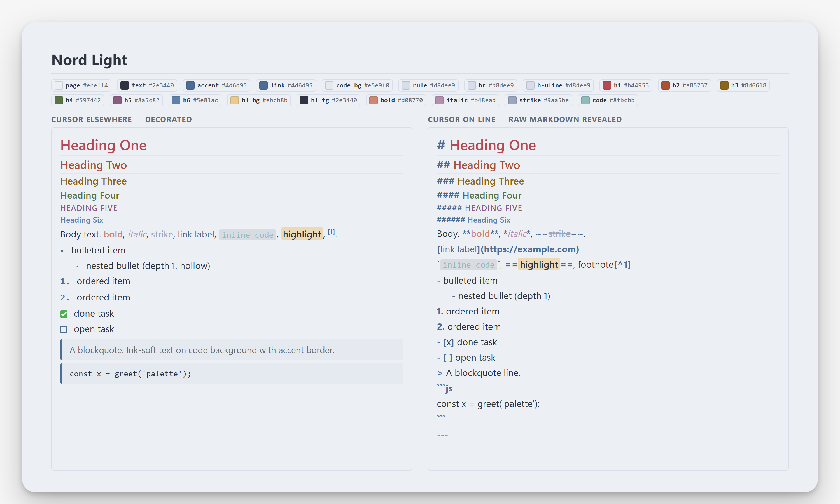Click the '## Heading Two' raw line

coord(479,165)
